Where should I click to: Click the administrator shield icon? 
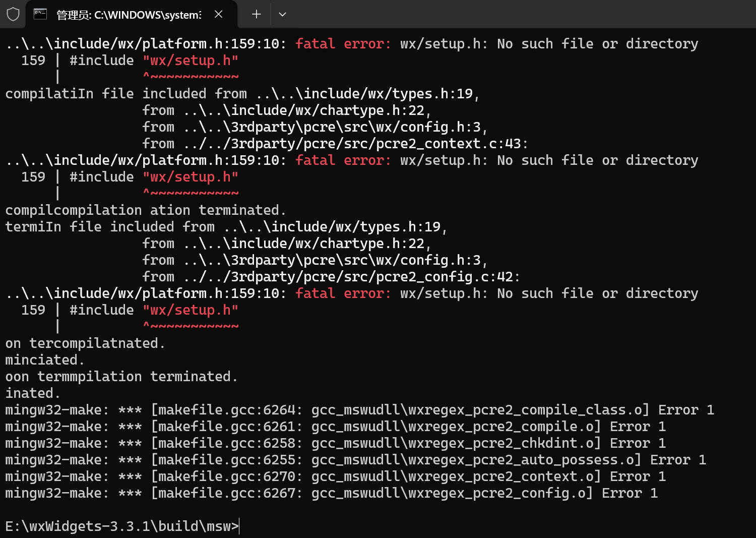point(13,14)
